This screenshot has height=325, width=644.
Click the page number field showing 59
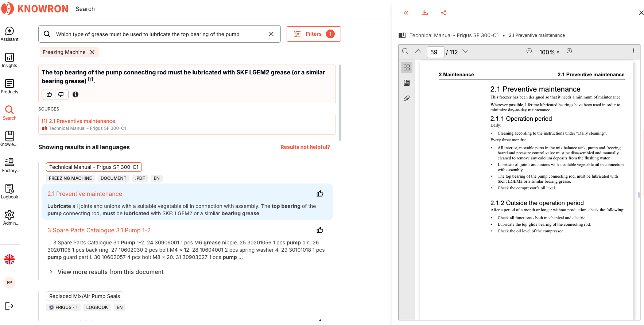click(x=435, y=52)
